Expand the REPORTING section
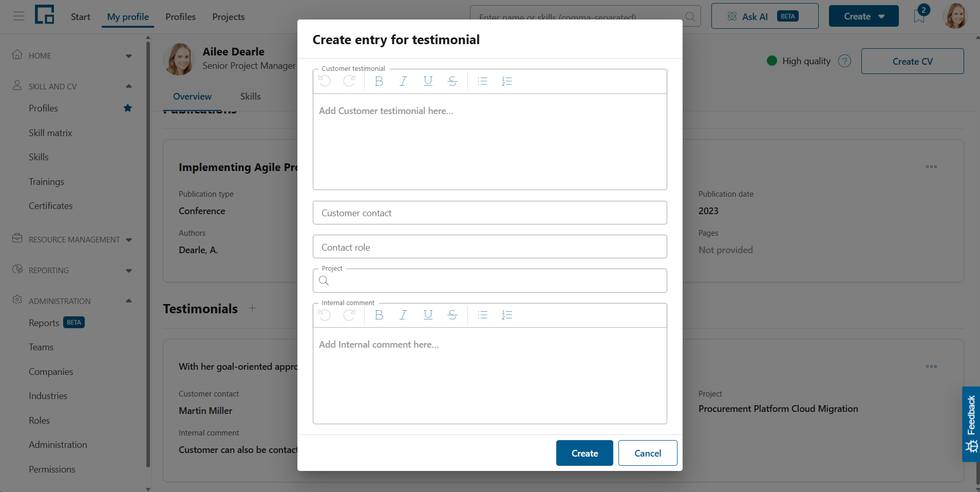This screenshot has width=980, height=492. 129,271
